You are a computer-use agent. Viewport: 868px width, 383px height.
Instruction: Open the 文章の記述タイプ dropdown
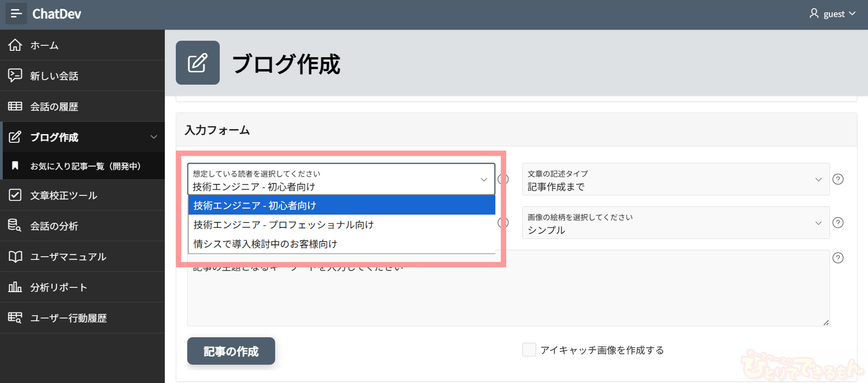(676, 180)
